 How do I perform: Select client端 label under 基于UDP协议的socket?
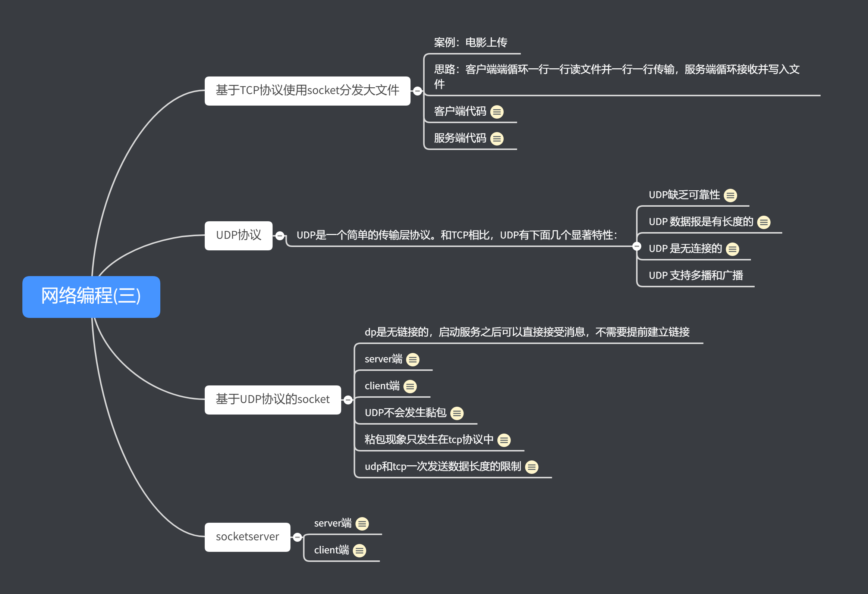click(382, 386)
